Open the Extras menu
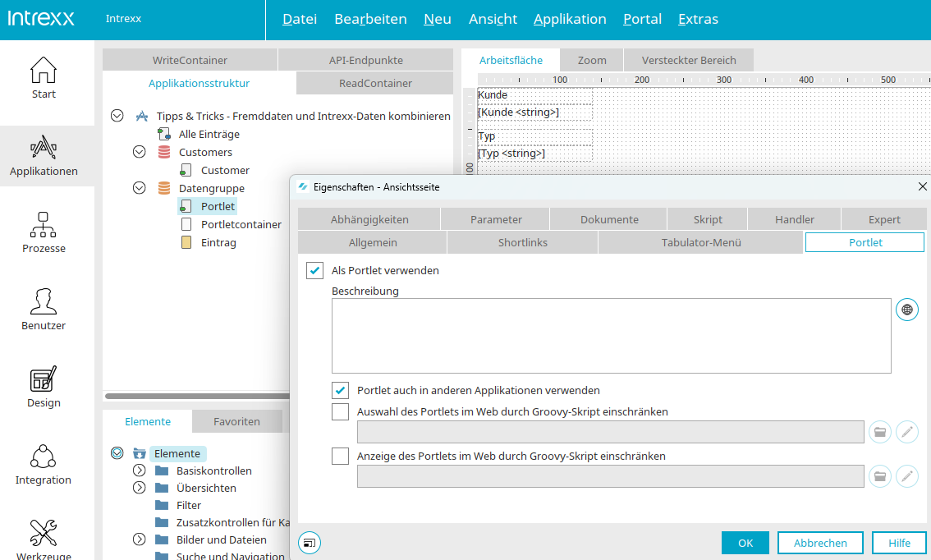This screenshot has width=931, height=560. click(698, 19)
